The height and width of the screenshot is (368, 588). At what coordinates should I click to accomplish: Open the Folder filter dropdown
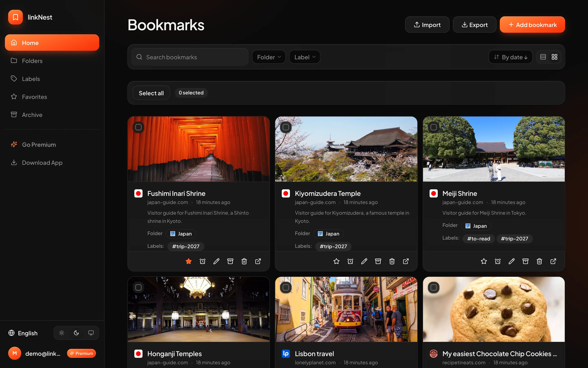click(269, 57)
